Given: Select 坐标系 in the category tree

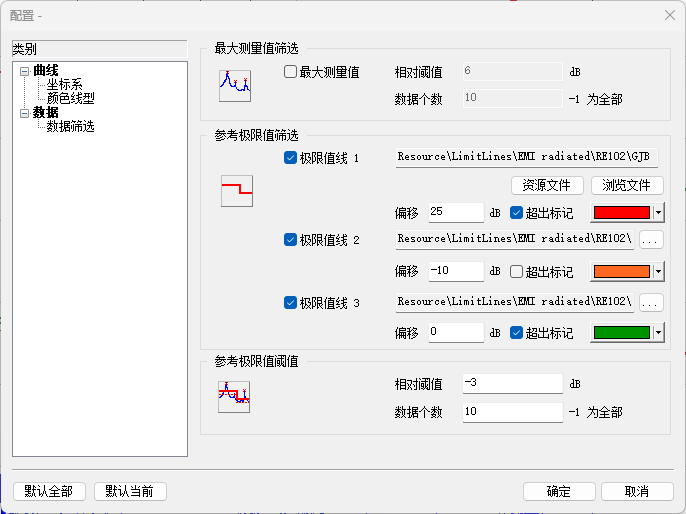Looking at the screenshot, I should tap(65, 85).
